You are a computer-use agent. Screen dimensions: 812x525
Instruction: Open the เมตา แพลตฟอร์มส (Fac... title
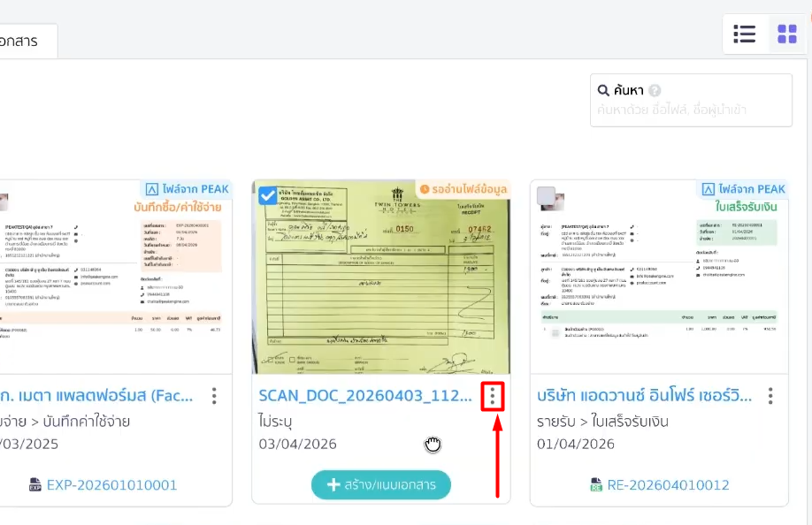pyautogui.click(x=96, y=396)
